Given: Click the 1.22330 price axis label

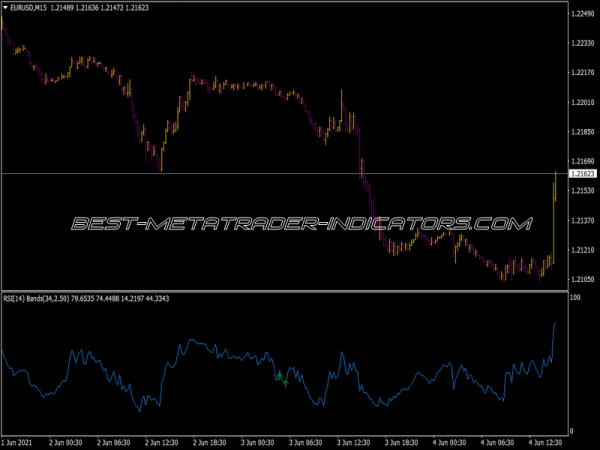Looking at the screenshot, I should tap(583, 43).
